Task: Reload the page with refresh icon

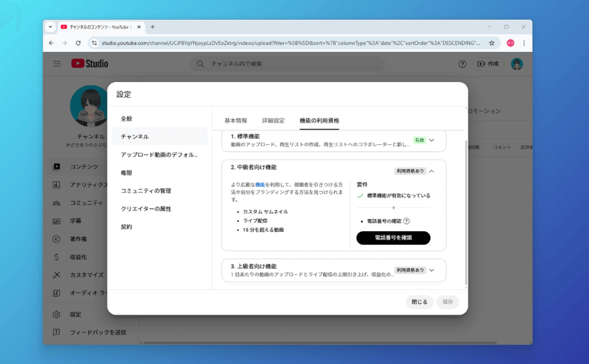Action: [x=78, y=43]
